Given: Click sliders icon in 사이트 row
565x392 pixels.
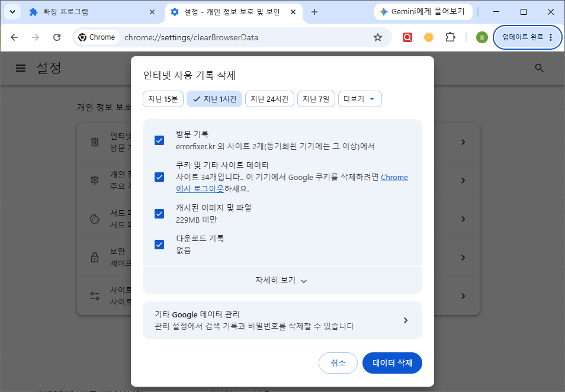Looking at the screenshot, I should tap(94, 296).
